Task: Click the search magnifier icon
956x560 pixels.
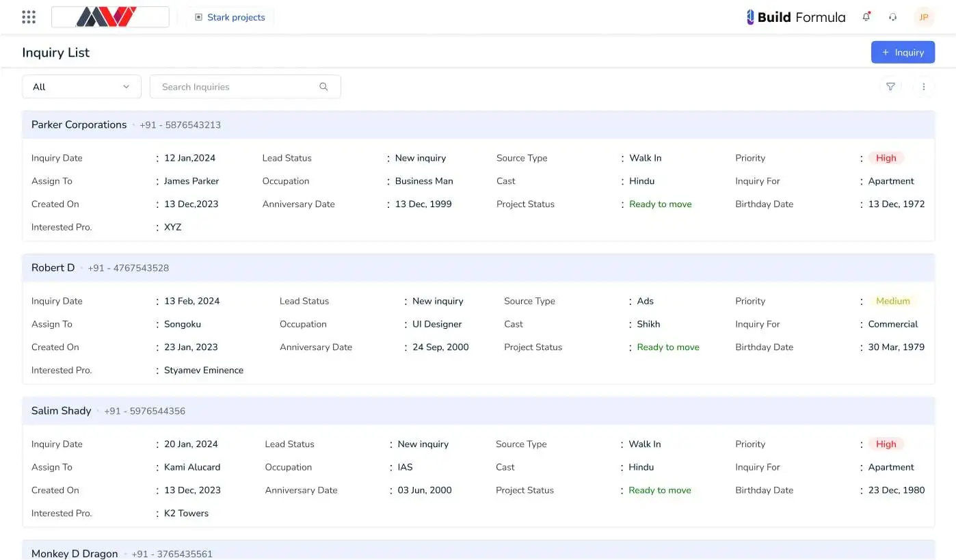Action: click(x=323, y=87)
